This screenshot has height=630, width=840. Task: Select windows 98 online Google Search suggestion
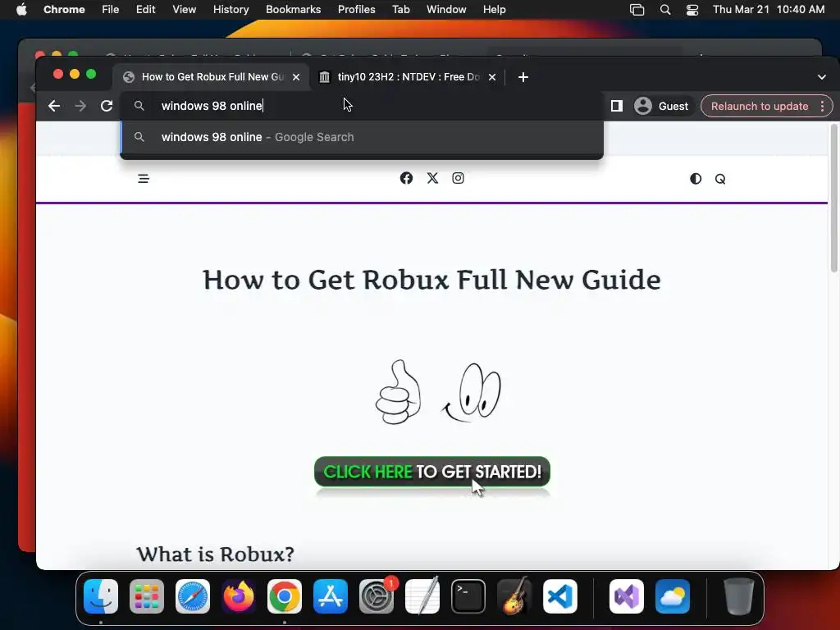tap(362, 137)
